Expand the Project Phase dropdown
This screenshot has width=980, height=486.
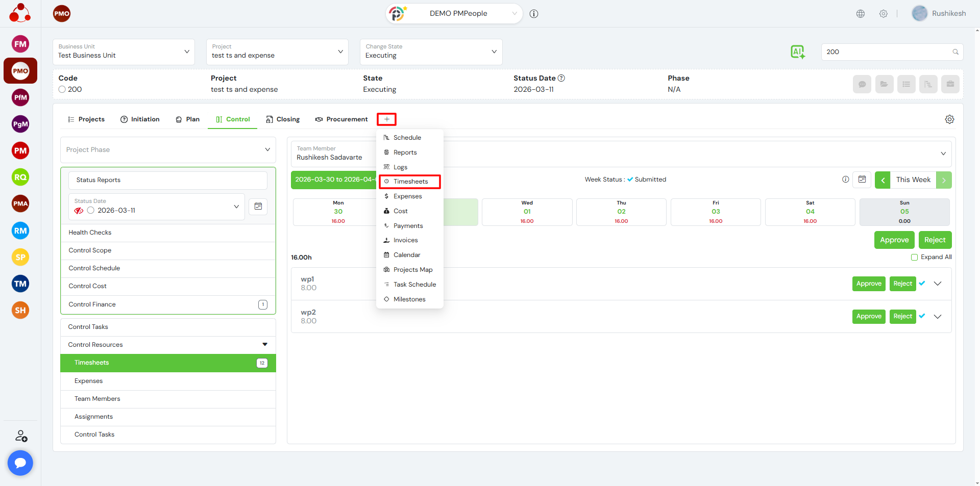point(168,150)
